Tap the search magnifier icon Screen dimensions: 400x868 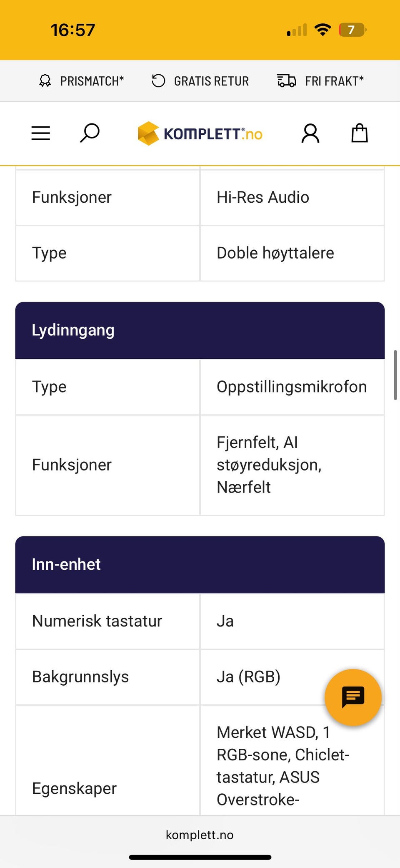90,133
